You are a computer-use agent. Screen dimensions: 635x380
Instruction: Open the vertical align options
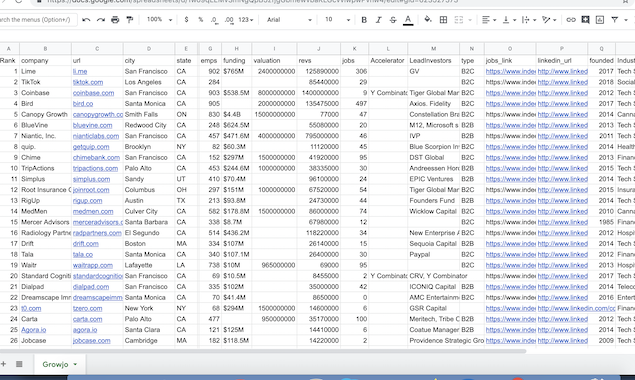509,19
